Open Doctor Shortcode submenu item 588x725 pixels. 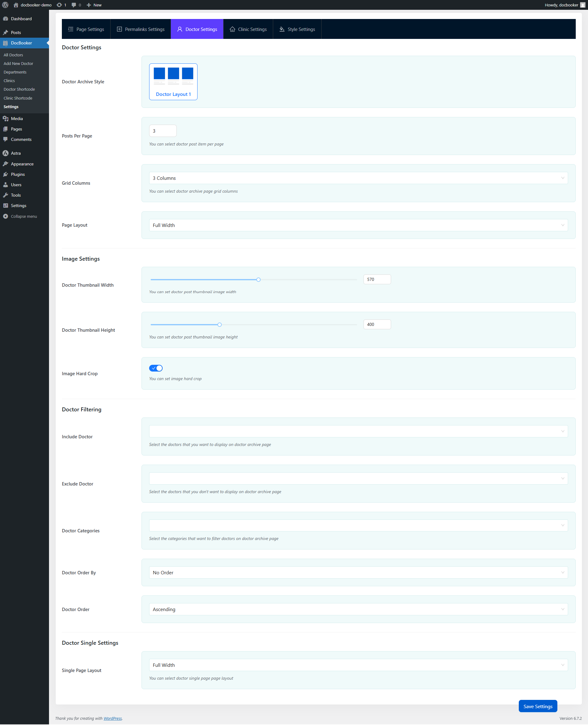(x=19, y=89)
